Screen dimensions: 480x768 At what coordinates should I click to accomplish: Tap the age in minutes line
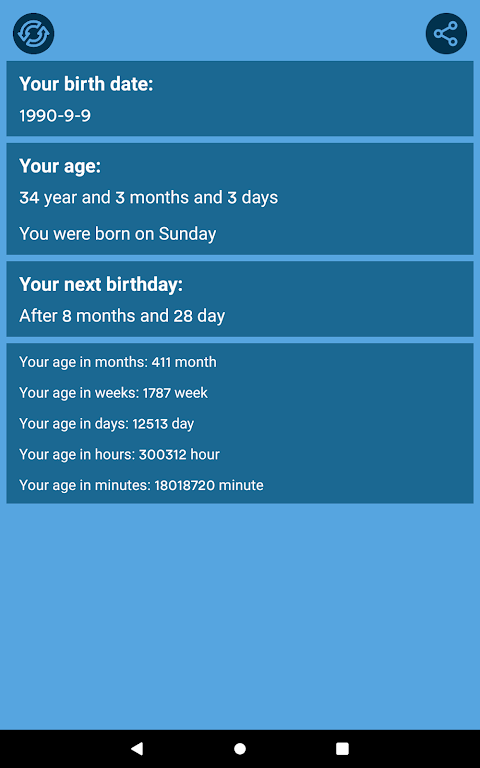pyautogui.click(x=141, y=485)
